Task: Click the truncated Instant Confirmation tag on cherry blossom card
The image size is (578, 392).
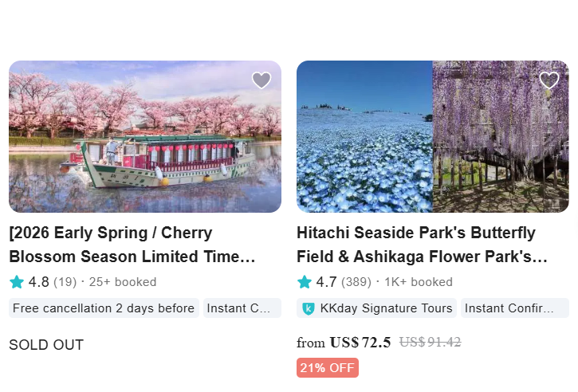Action: (242, 308)
